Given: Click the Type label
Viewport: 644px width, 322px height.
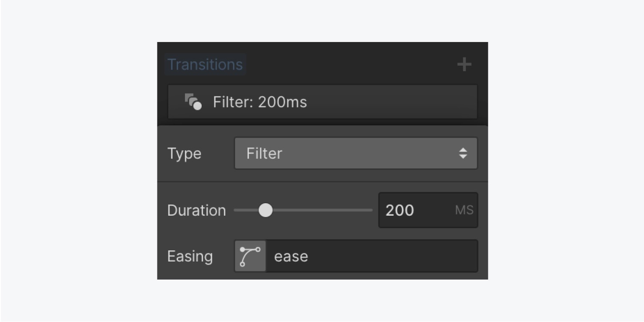Looking at the screenshot, I should [184, 153].
